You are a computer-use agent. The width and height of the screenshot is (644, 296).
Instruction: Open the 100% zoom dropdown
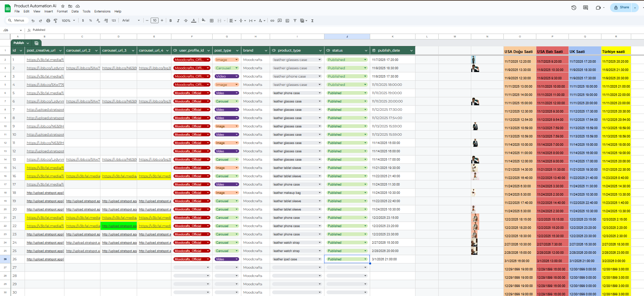[68, 21]
